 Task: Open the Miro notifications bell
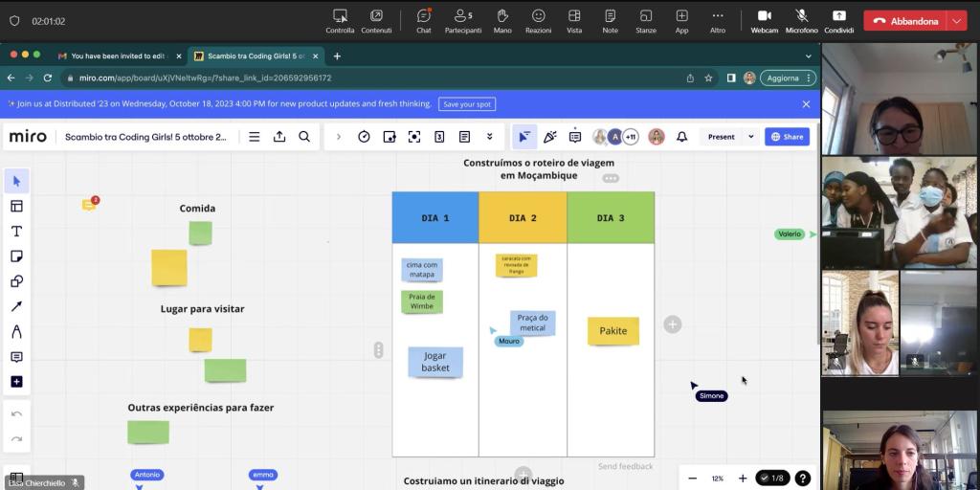pos(681,137)
